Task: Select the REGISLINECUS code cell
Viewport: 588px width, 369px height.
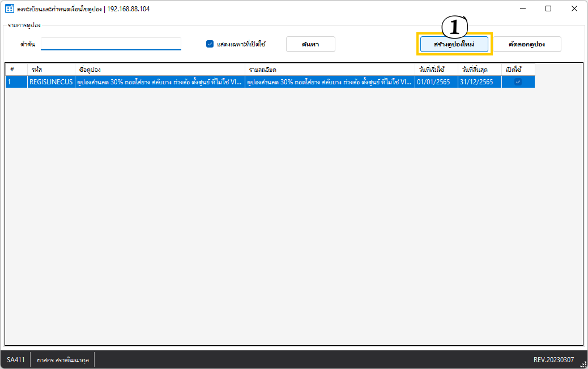Action: (51, 82)
